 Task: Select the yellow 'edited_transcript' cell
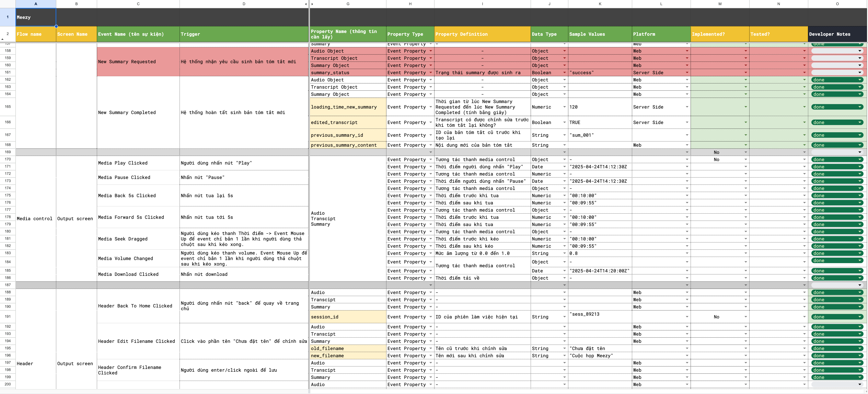coord(348,123)
